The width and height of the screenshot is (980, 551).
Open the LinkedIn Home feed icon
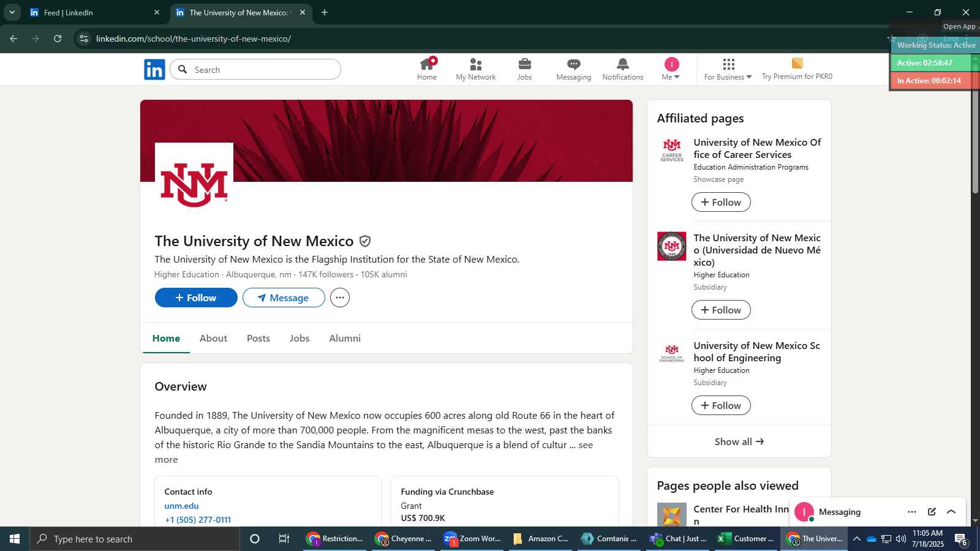(x=427, y=69)
